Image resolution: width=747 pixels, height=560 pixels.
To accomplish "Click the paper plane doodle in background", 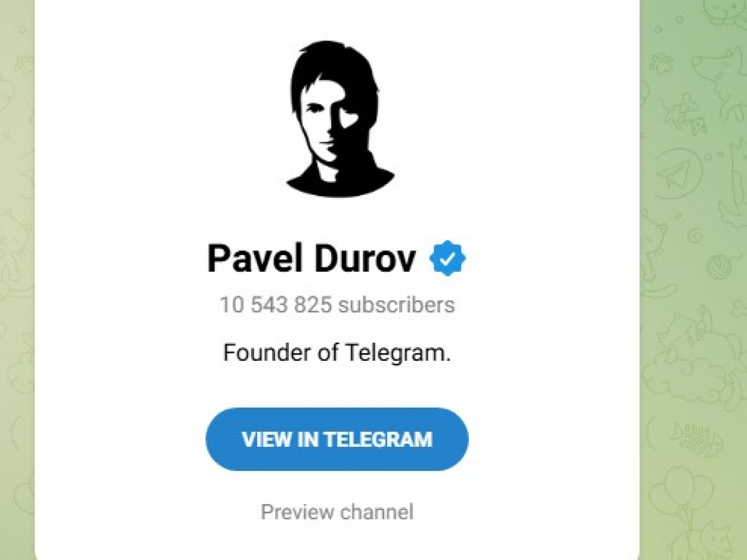I will [x=677, y=174].
